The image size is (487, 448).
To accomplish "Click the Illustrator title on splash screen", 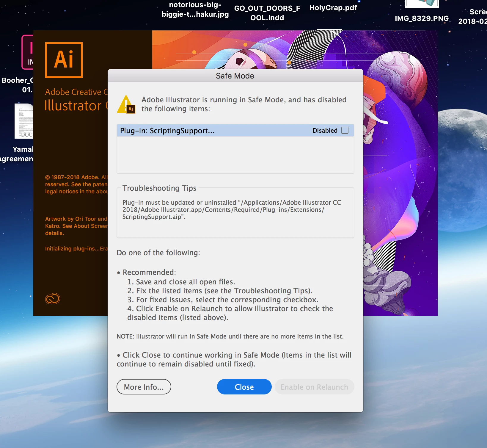I will point(73,106).
